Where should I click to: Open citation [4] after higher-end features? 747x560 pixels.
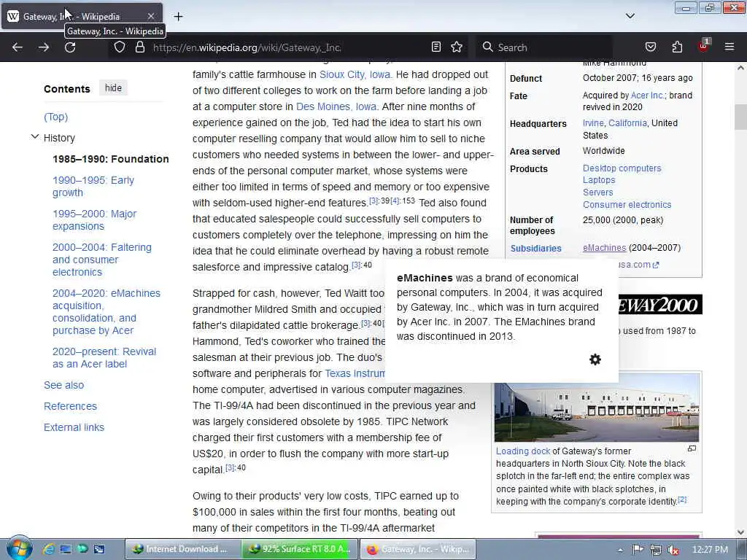point(395,201)
